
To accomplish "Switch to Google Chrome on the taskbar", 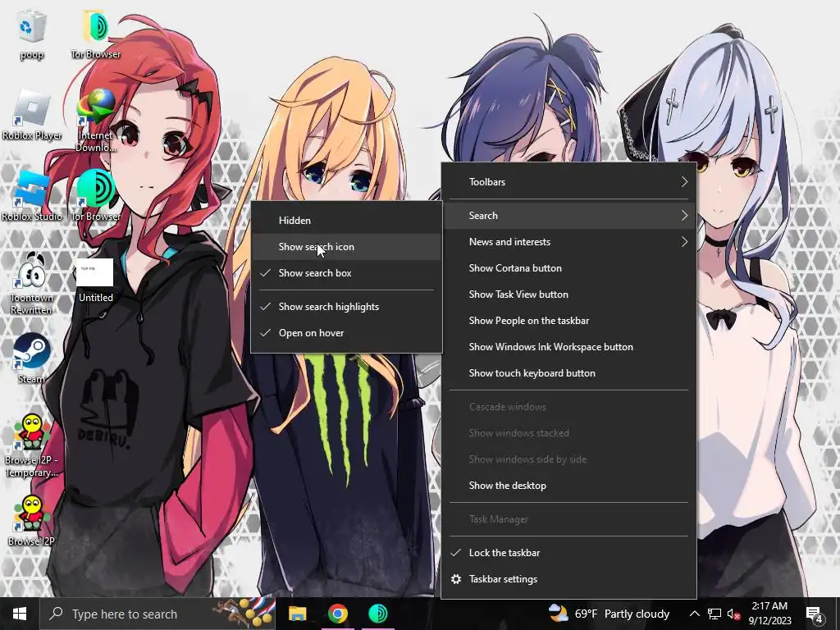I will click(x=337, y=614).
